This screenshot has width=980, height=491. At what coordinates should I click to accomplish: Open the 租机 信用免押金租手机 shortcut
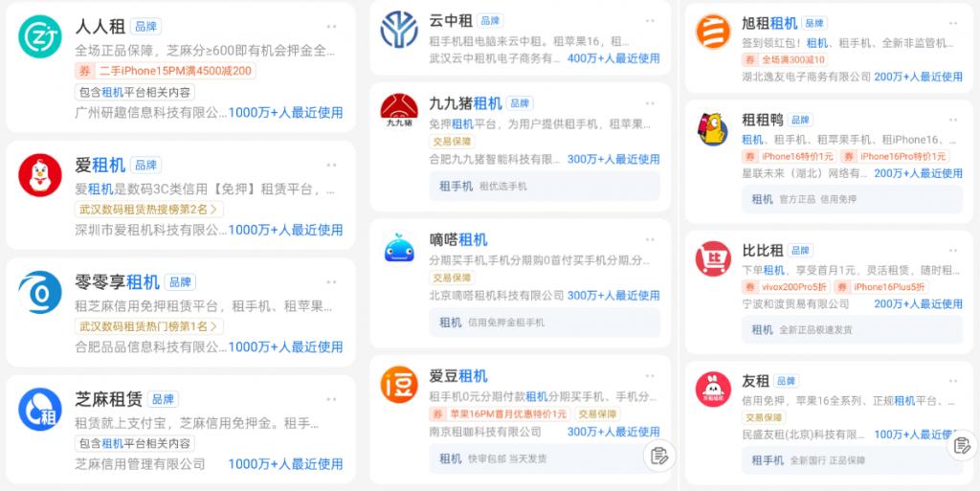tap(545, 323)
